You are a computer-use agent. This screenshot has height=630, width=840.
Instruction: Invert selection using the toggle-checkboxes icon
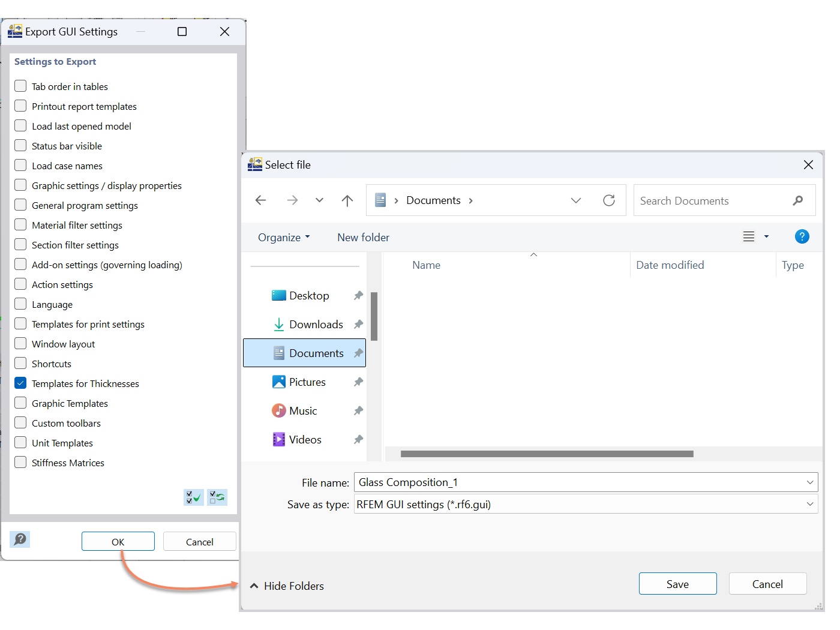217,497
